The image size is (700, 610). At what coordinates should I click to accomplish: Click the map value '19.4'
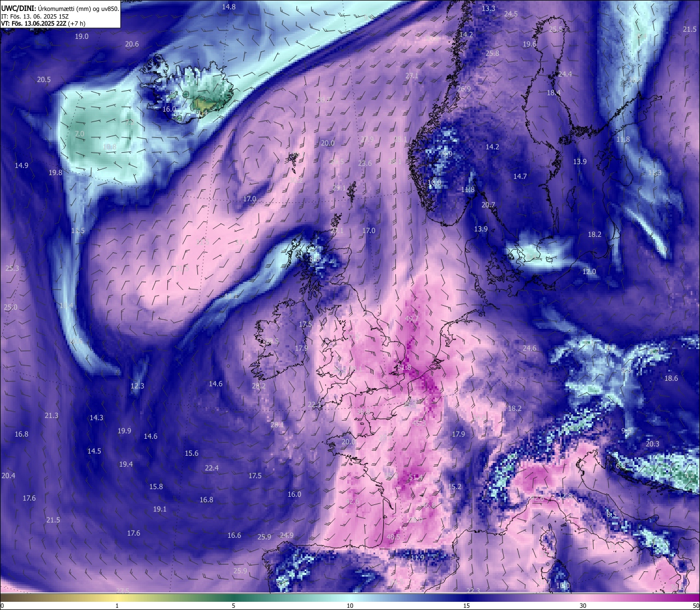pos(126,464)
